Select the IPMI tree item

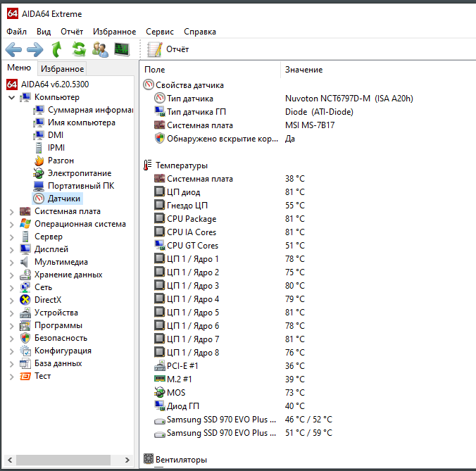point(49,148)
